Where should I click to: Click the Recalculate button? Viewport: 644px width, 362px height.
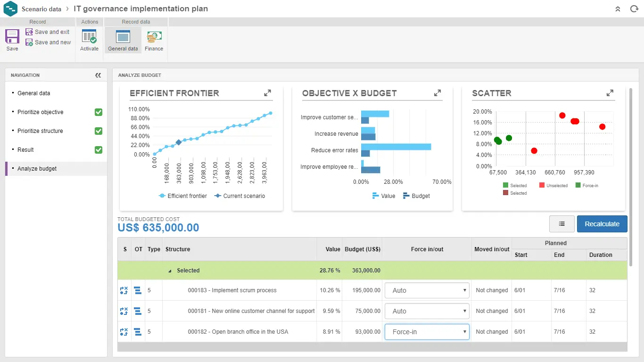pos(602,224)
